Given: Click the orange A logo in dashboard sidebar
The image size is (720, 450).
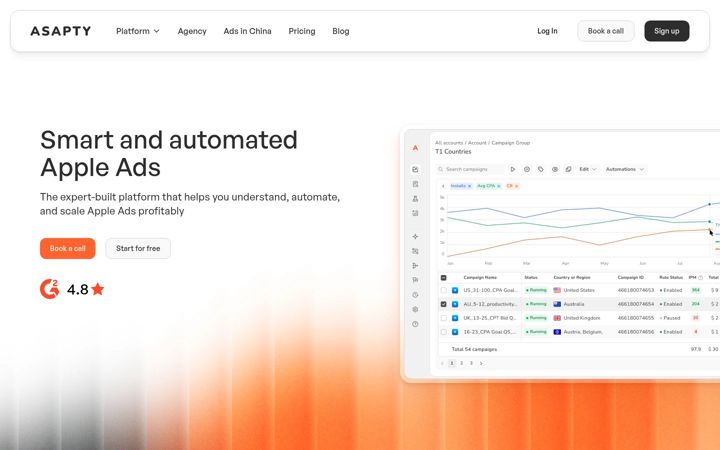Looking at the screenshot, I should point(415,148).
